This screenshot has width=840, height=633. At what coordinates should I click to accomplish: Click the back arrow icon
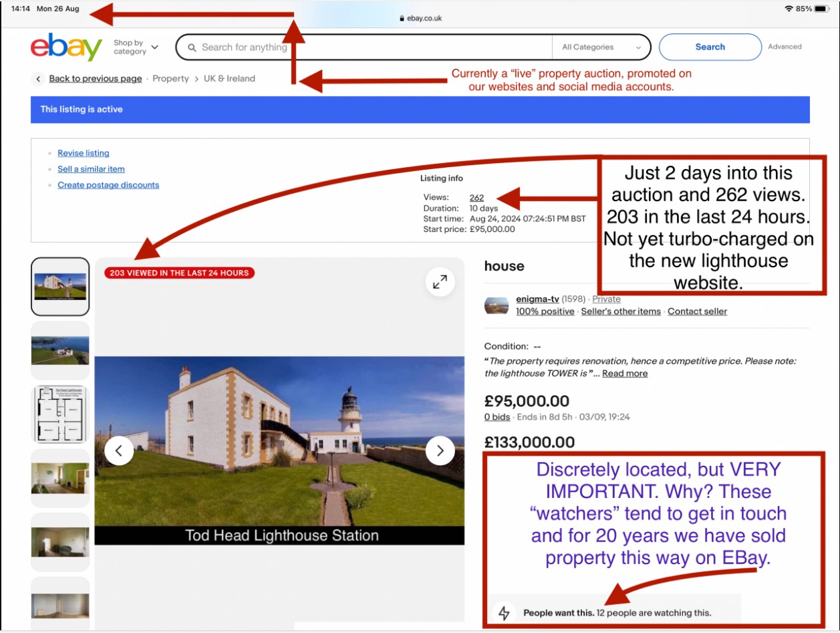(x=38, y=79)
